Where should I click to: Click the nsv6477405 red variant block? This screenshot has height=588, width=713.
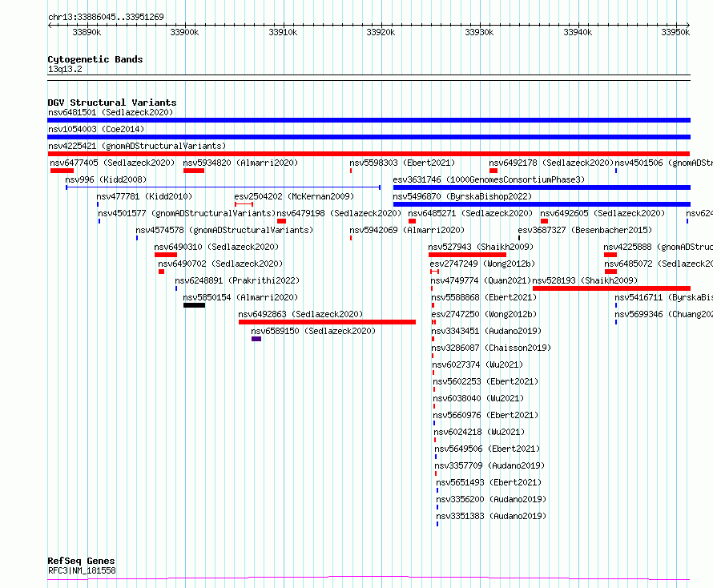(62, 171)
